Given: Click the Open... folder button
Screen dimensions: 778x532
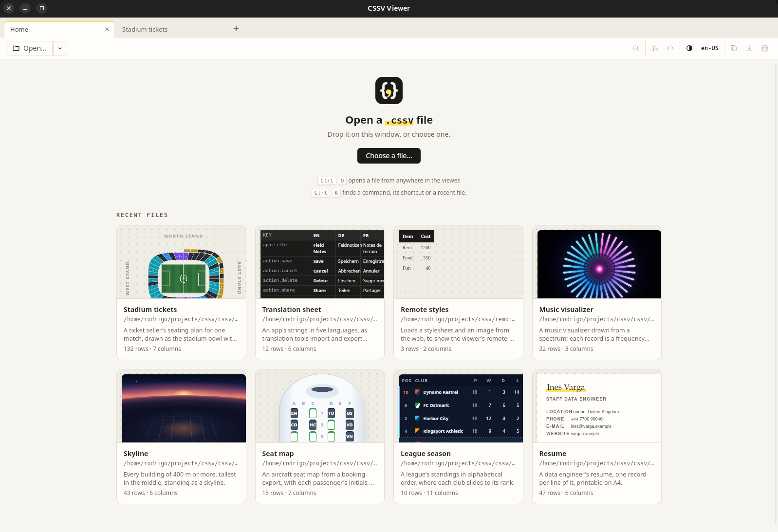Looking at the screenshot, I should point(29,48).
